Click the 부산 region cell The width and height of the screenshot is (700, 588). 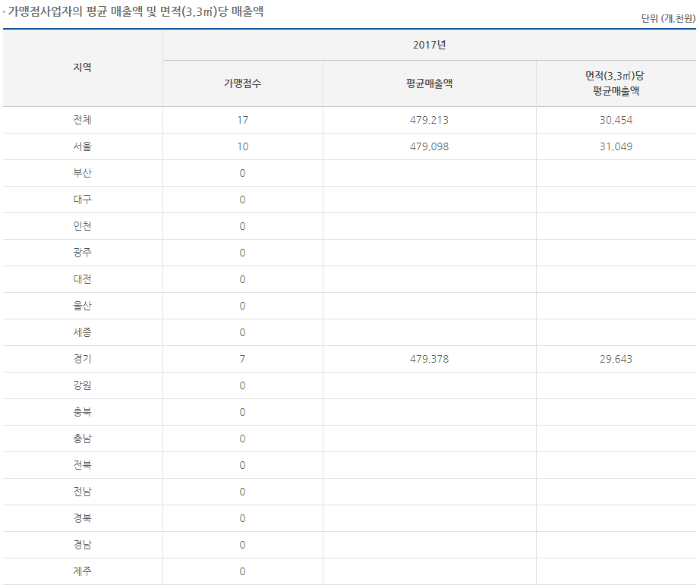(82, 173)
